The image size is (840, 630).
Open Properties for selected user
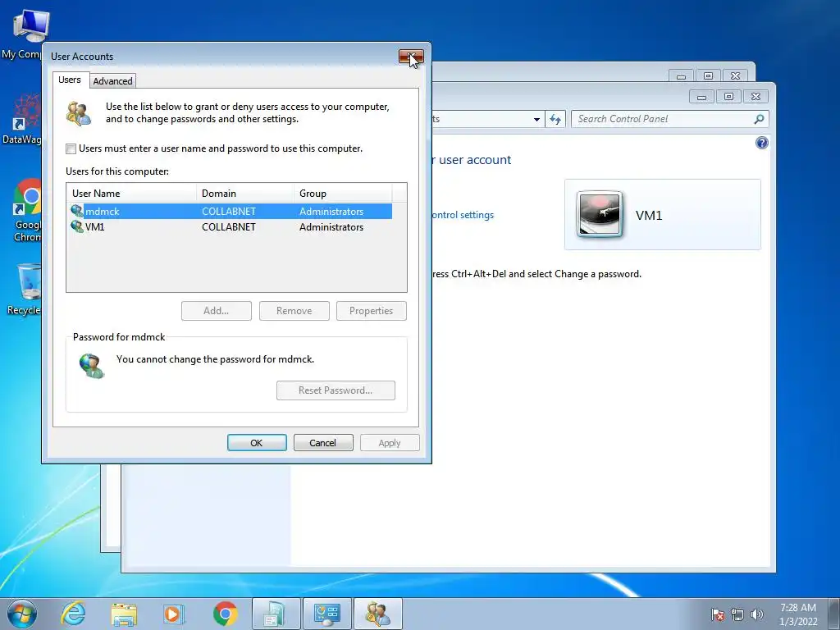372,311
